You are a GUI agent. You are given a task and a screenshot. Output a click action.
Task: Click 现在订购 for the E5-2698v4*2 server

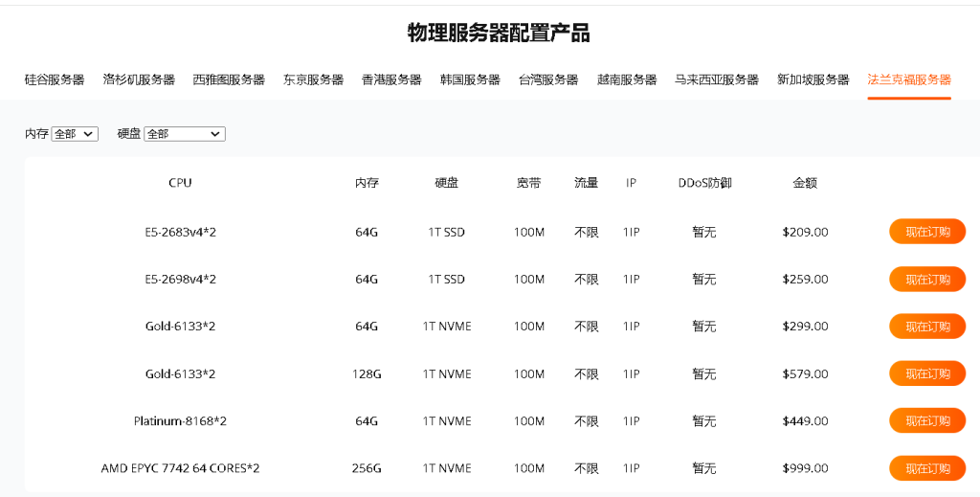point(926,280)
